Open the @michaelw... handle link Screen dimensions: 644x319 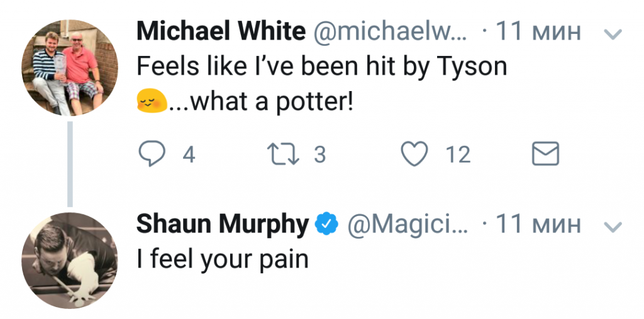coord(389,31)
